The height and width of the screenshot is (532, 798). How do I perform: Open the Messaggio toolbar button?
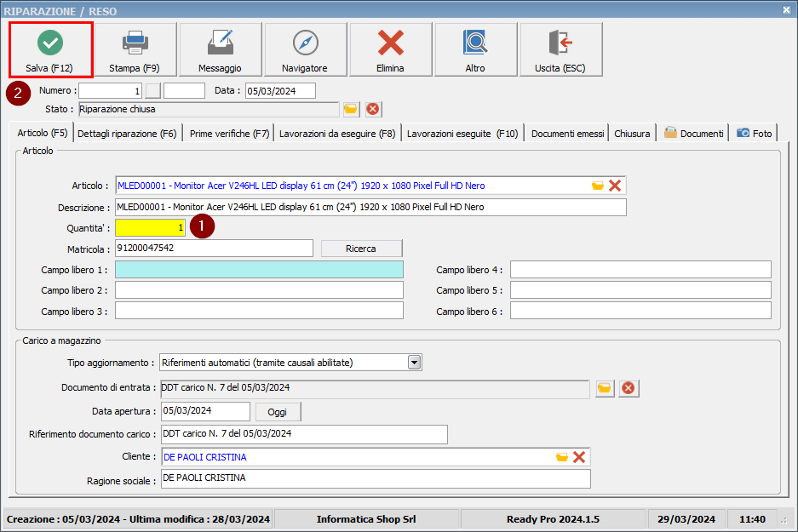pos(220,50)
